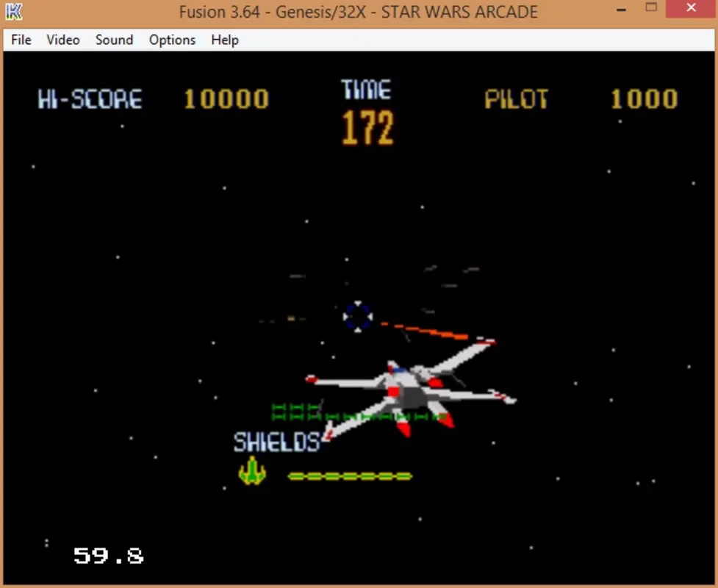Open the File menu
Image resolution: width=718 pixels, height=588 pixels.
[21, 40]
